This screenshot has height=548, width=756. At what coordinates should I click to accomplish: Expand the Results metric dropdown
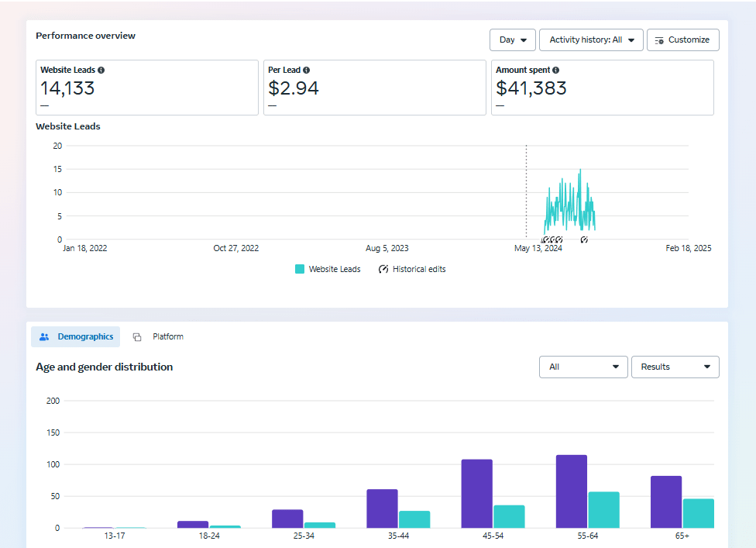[675, 367]
